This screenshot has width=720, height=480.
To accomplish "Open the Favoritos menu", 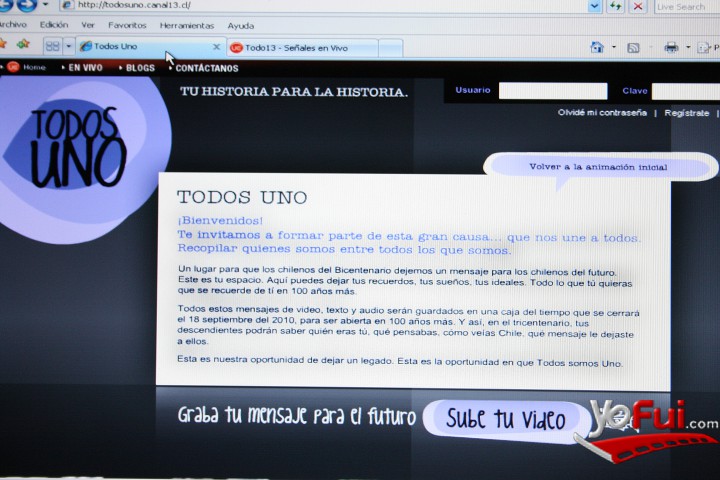I will (x=127, y=25).
